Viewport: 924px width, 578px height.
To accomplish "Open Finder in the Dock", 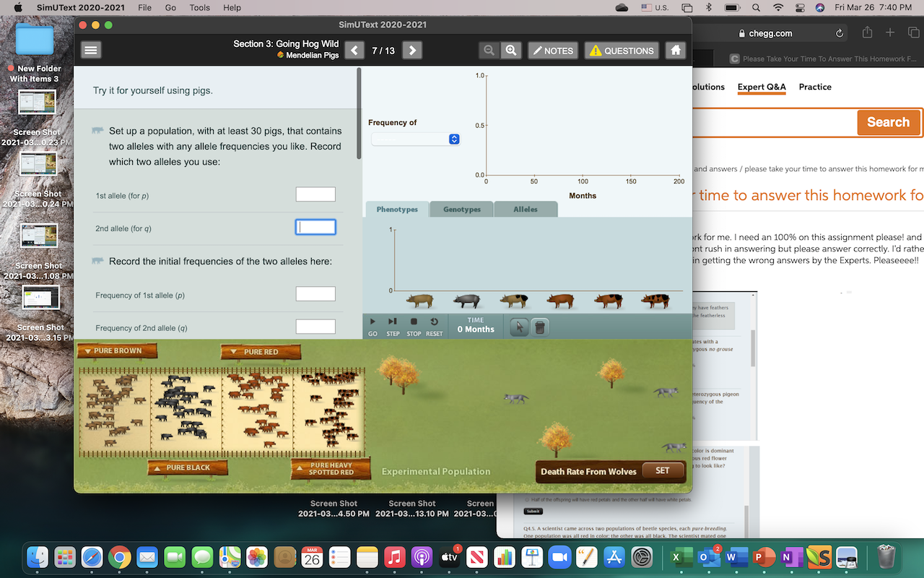I will 38,557.
